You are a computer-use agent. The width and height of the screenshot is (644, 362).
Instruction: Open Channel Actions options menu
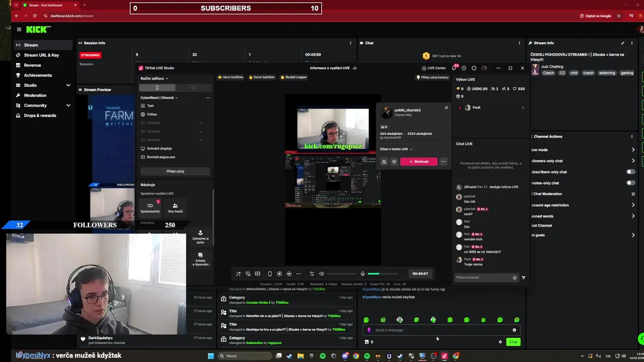click(632, 137)
